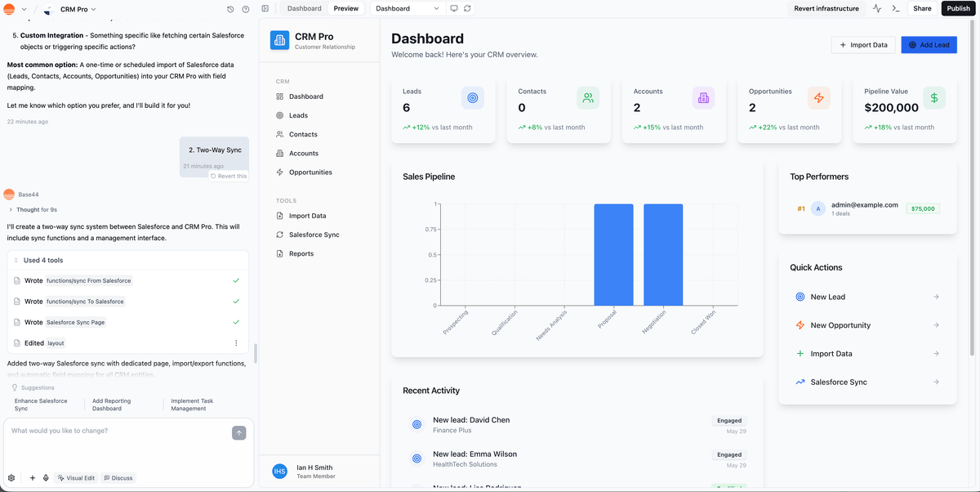
Task: Refresh the preview with reload icon
Action: pyautogui.click(x=467, y=8)
